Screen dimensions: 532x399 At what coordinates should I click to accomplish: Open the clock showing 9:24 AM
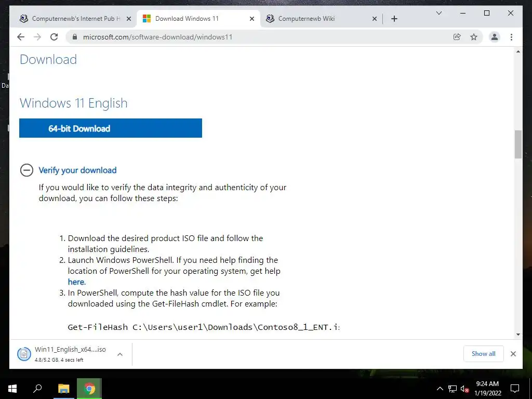[x=487, y=389]
